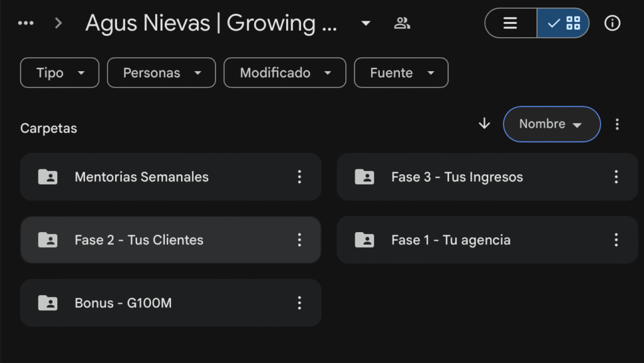Open the Fase 2 - Tus Clientes folder
644x363 pixels.
tap(139, 240)
